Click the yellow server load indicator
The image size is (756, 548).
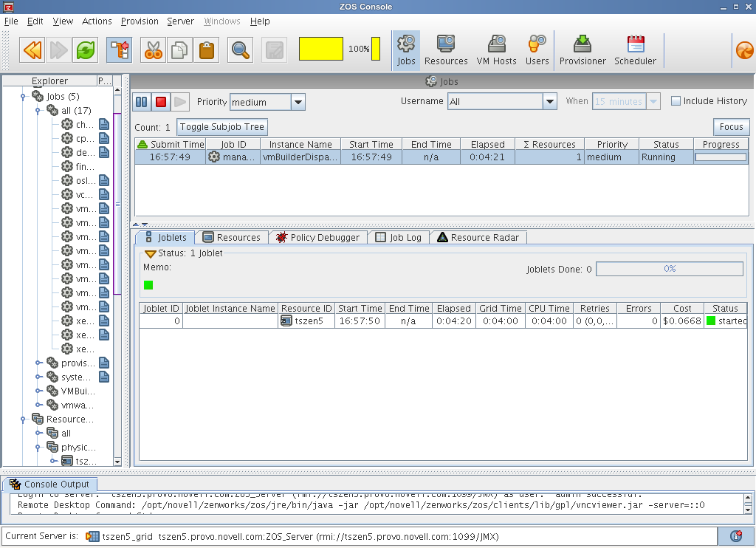pyautogui.click(x=320, y=49)
